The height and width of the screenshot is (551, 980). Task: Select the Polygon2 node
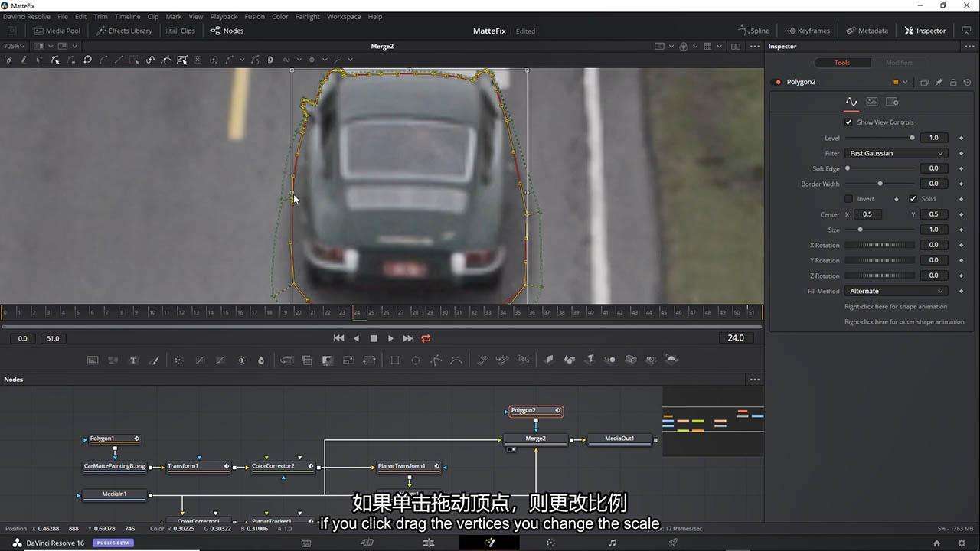point(535,411)
